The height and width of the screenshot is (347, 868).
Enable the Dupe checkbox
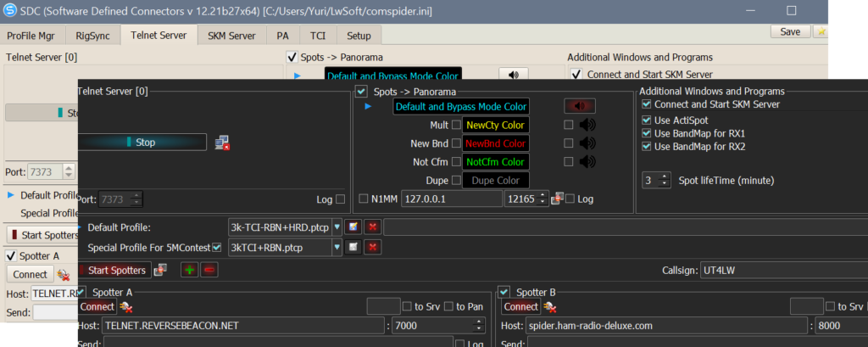coord(456,180)
